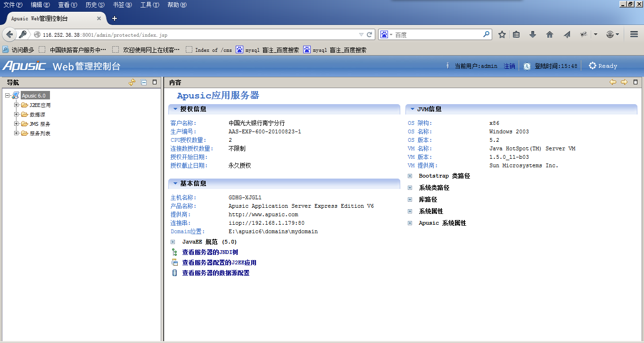Click the key icon beside the address bar
This screenshot has width=644, height=343.
pyautogui.click(x=23, y=34)
